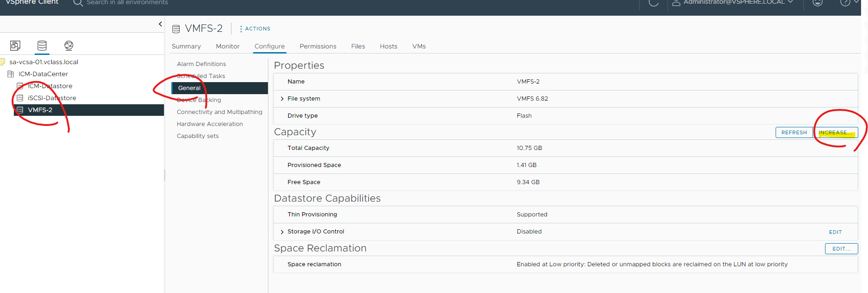
Task: Click the datastore icon beside VMFS-2 title
Action: click(176, 29)
